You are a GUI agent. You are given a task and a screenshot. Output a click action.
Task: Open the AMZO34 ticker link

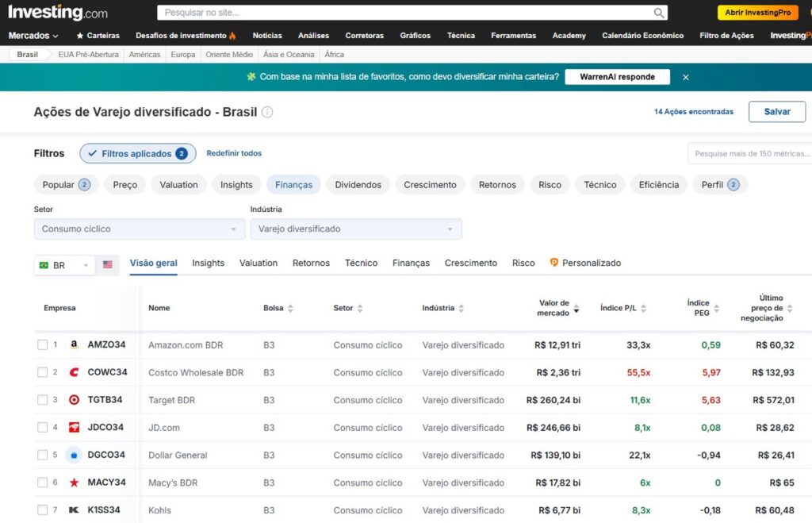106,344
